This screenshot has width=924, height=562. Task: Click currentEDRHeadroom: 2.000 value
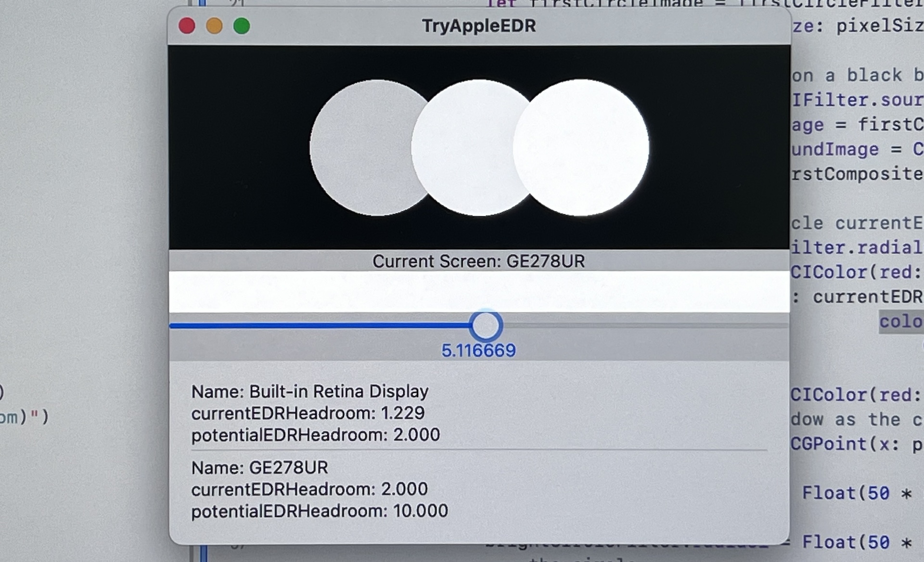click(309, 489)
